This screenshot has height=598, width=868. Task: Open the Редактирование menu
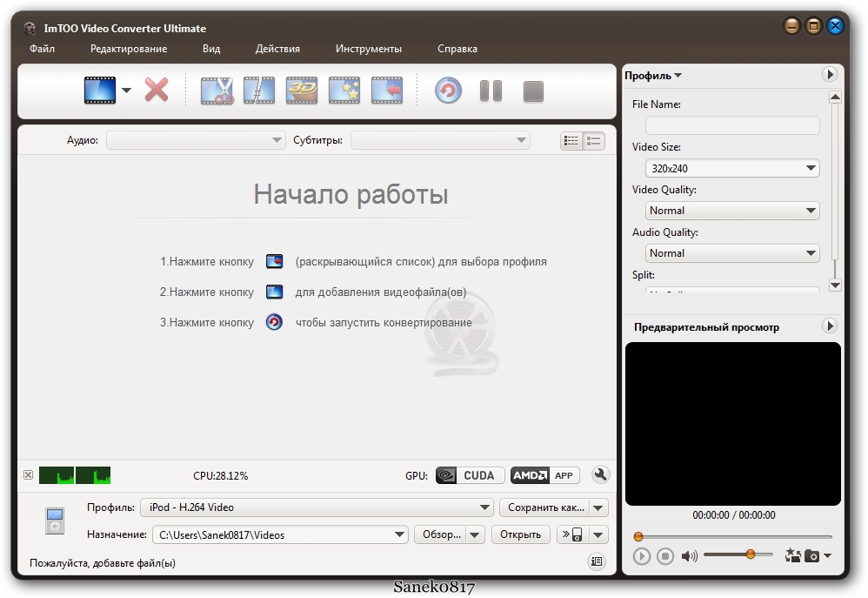coord(129,49)
